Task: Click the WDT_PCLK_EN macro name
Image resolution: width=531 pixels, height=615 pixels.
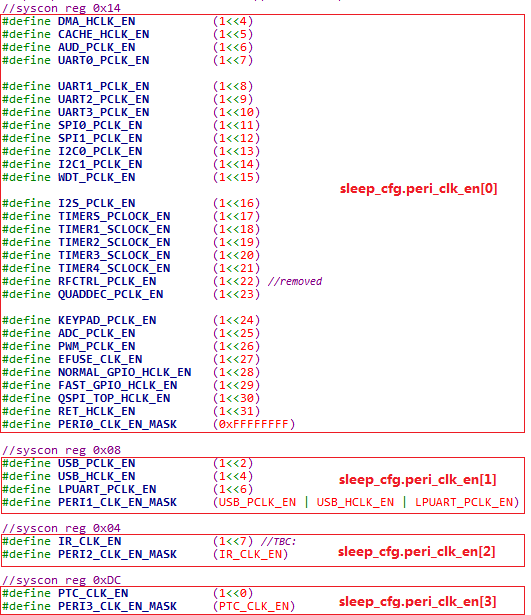Action: pos(96,177)
